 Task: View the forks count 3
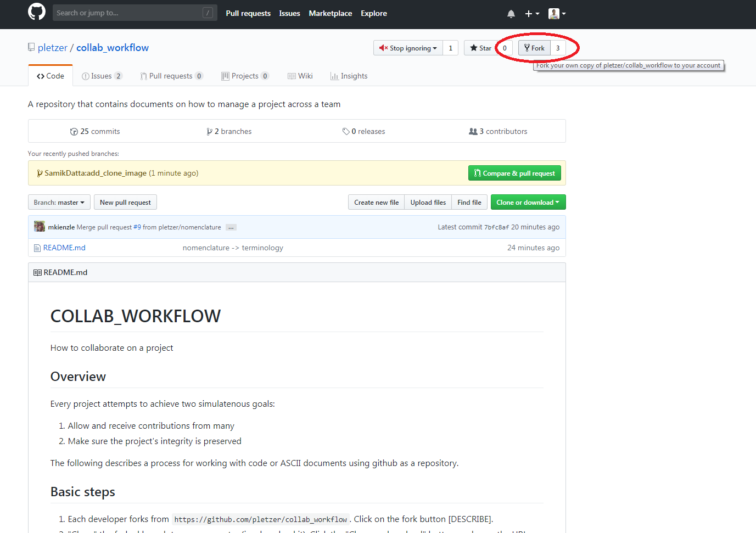coord(558,48)
